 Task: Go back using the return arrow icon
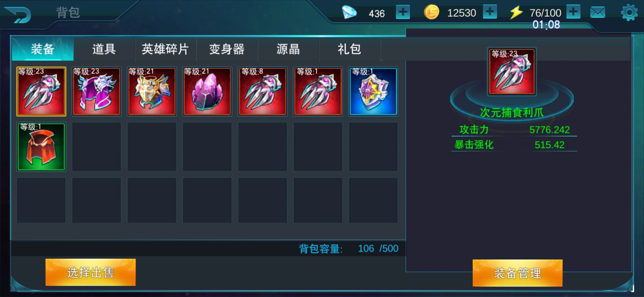tap(18, 14)
